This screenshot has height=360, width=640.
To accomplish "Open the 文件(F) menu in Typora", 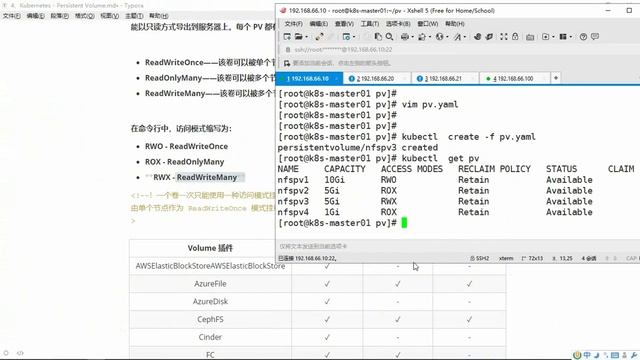I will (x=12, y=16).
